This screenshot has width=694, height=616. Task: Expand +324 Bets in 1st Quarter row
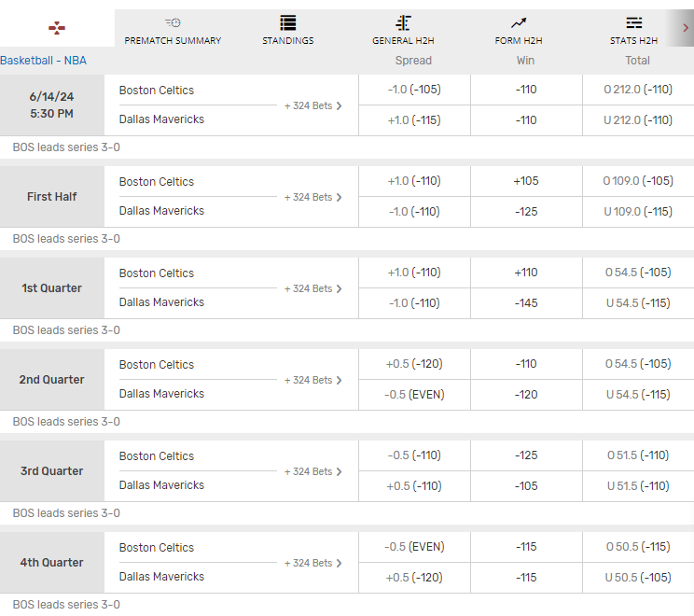pyautogui.click(x=313, y=288)
